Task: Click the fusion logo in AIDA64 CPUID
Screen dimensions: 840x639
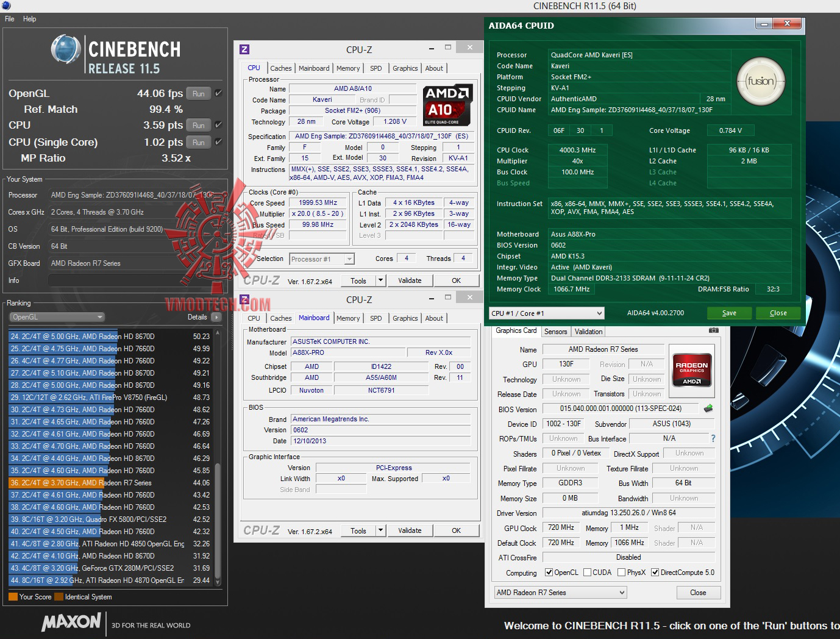Action: 761,82
